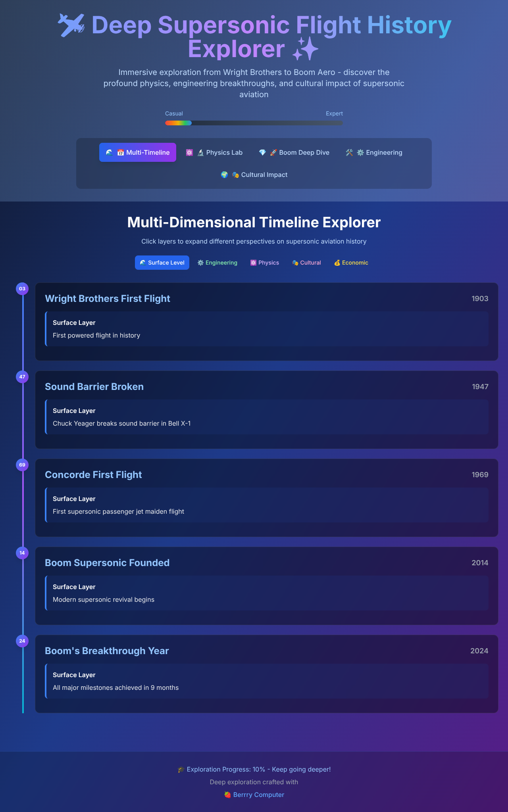
Task: Adjust the Casual to Expert depth slider
Action: tap(254, 123)
